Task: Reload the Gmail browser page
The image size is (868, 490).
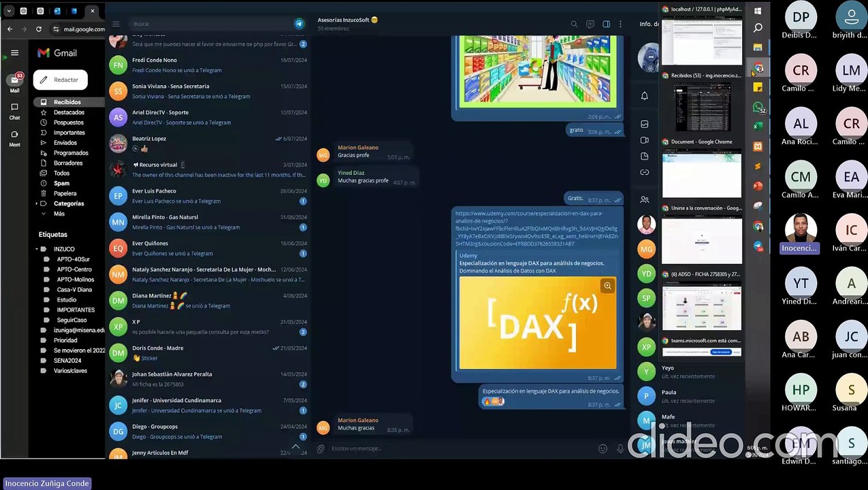Action: [x=39, y=29]
